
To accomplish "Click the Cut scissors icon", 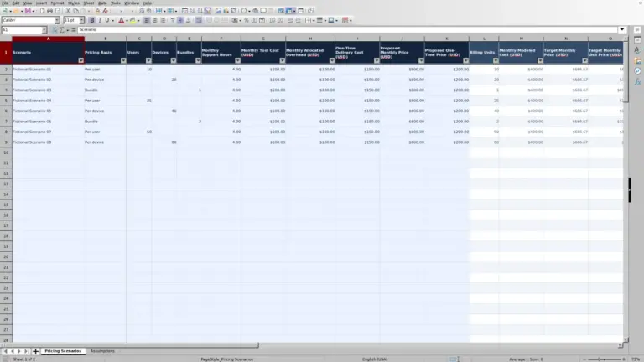I will (x=68, y=11).
